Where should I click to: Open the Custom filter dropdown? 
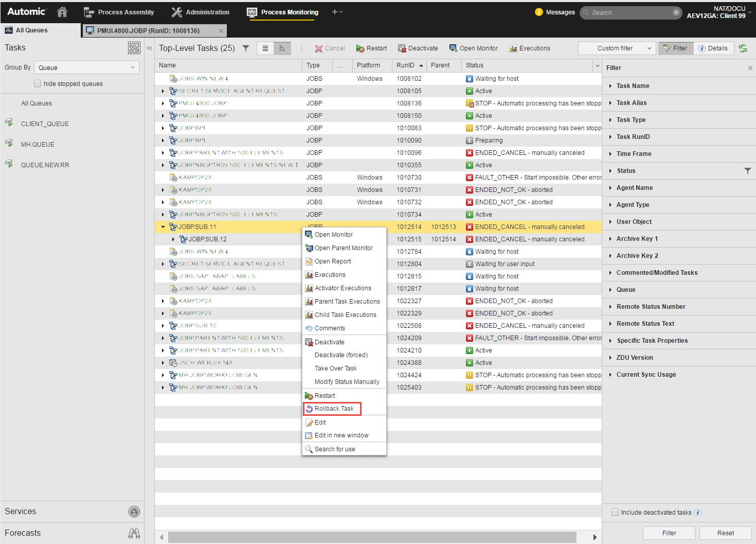tap(617, 48)
